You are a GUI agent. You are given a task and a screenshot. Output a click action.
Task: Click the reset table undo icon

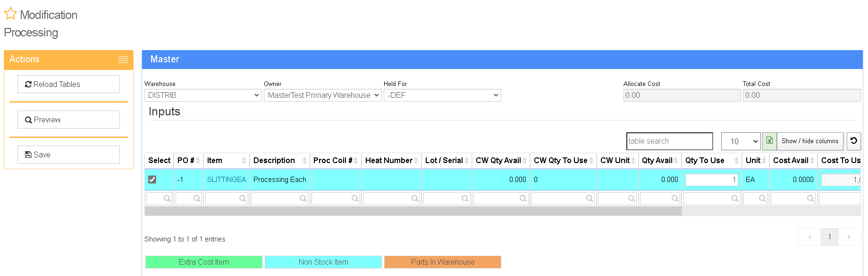coord(853,141)
